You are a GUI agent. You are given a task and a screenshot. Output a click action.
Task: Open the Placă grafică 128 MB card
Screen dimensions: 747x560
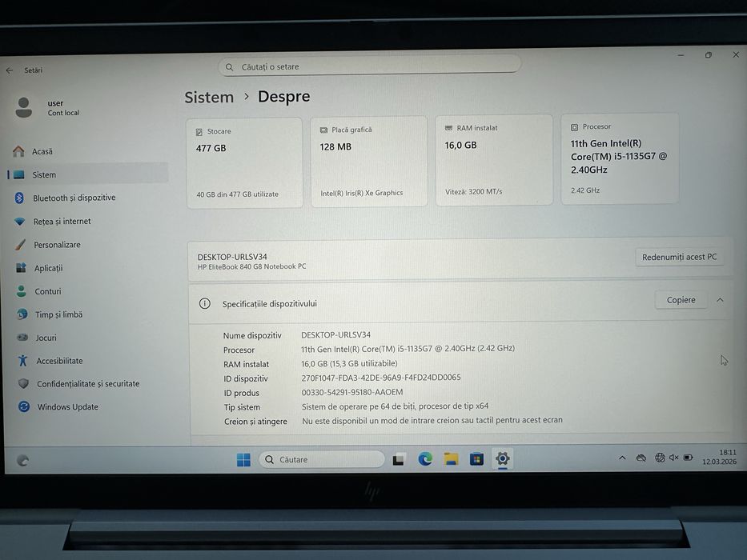point(369,162)
